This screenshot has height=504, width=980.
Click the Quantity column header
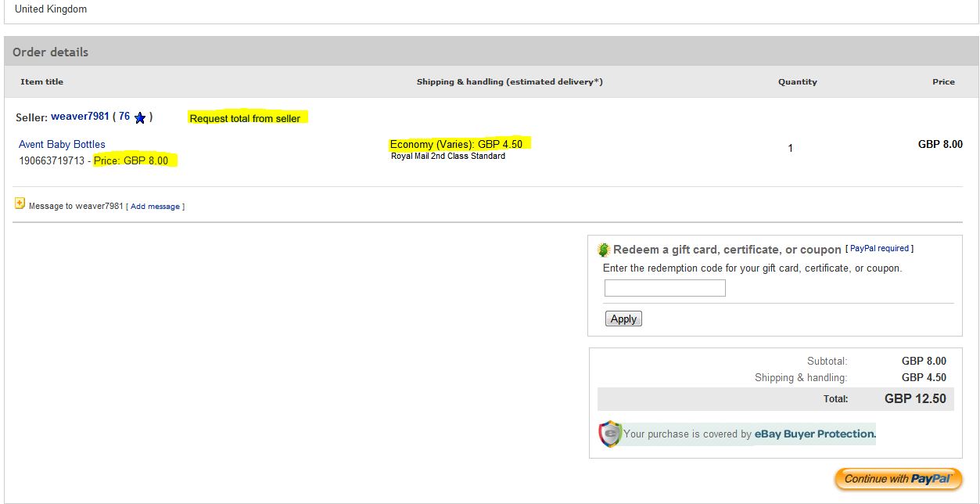click(x=798, y=81)
